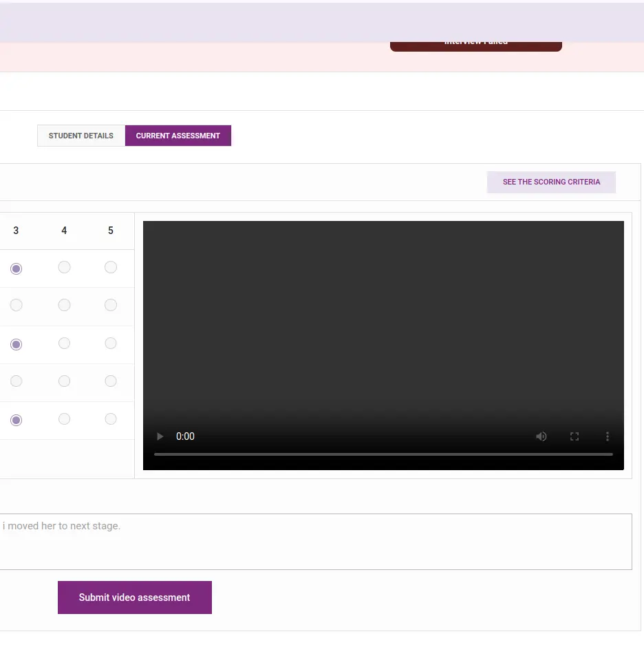Click selected score 3 in last row

pyautogui.click(x=17, y=420)
